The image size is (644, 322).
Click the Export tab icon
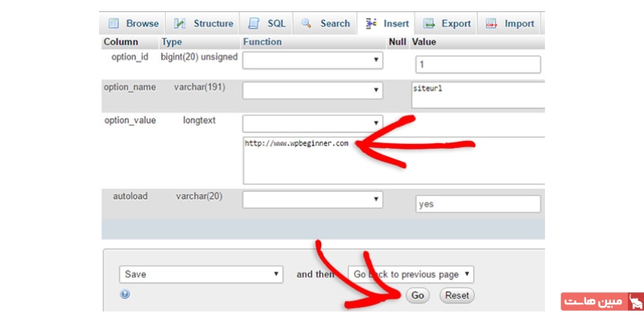429,24
